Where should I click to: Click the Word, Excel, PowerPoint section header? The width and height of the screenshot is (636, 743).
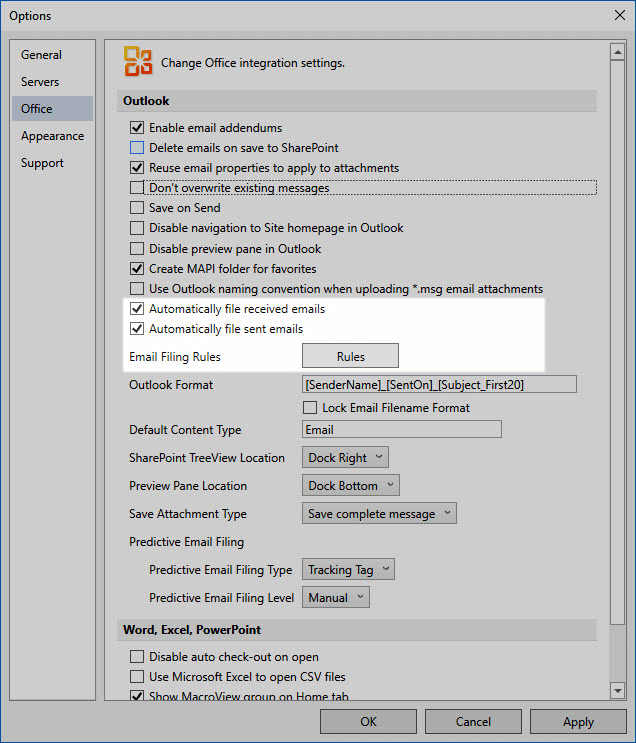(356, 630)
